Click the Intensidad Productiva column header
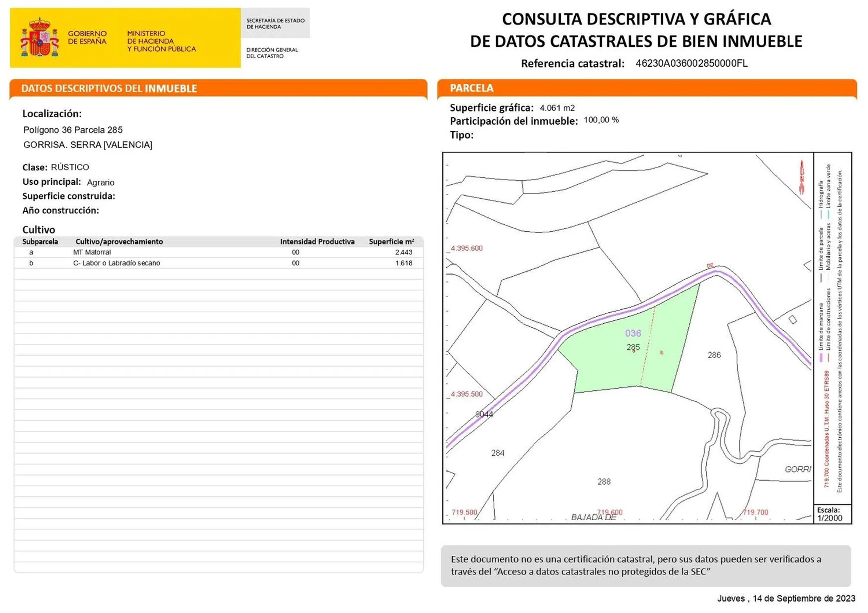This screenshot has height=613, width=868. point(317,242)
